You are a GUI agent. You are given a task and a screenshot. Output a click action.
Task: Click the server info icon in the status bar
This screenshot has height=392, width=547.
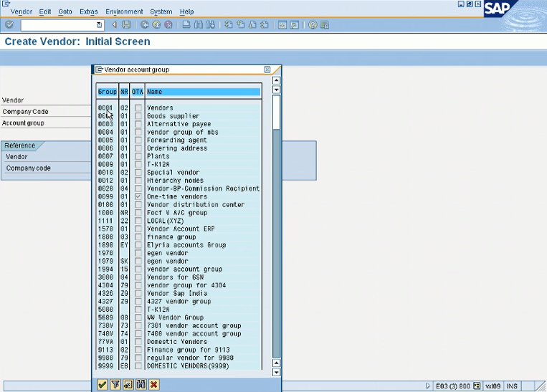477,386
